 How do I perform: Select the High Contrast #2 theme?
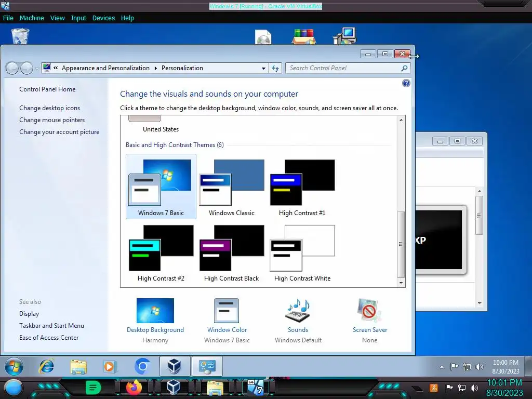point(161,253)
